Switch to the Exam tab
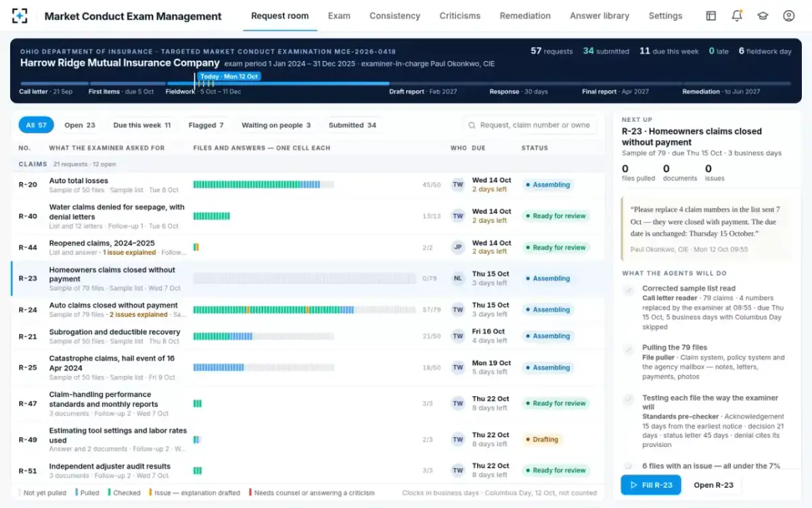 click(x=339, y=16)
